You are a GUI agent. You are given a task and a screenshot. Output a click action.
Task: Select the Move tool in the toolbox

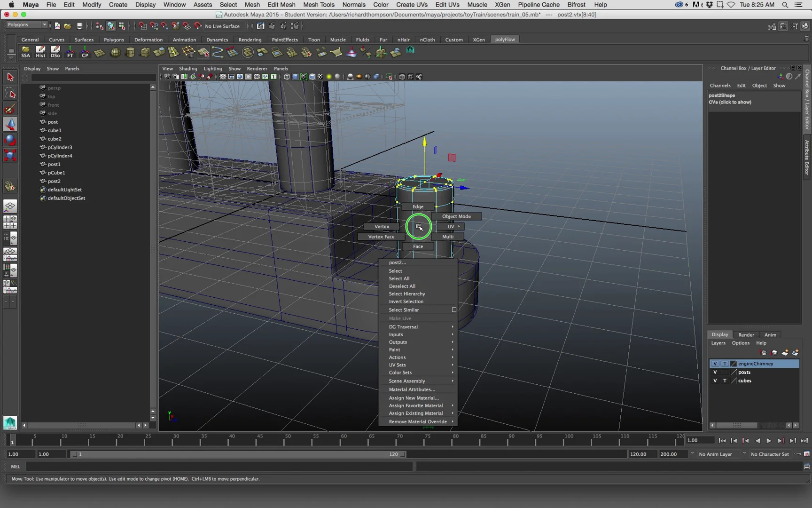(10, 124)
